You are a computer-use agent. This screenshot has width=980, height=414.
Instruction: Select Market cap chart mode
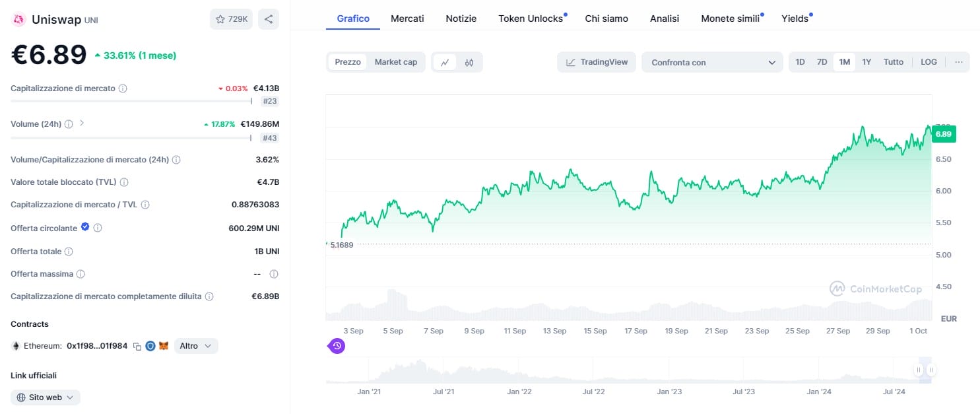(396, 62)
